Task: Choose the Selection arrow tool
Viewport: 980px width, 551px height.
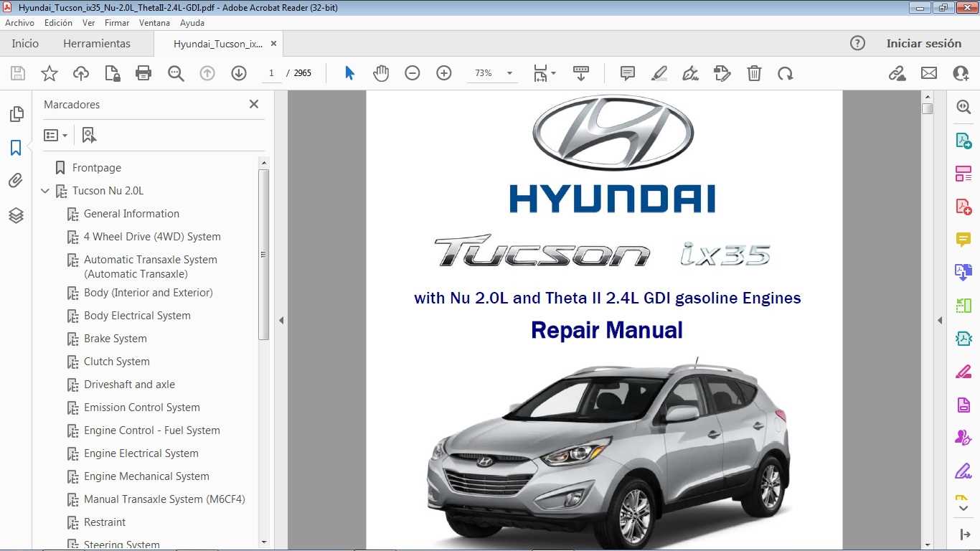Action: click(349, 73)
